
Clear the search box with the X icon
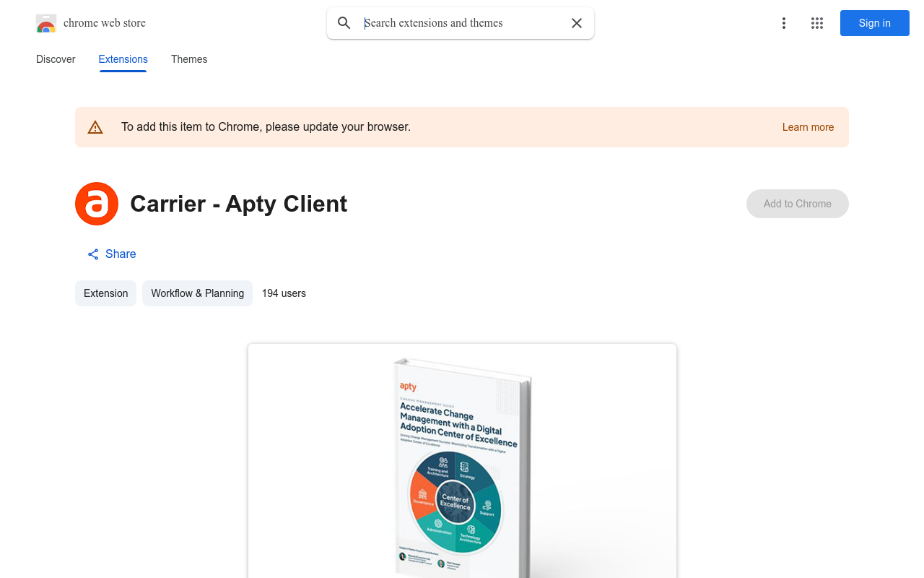point(577,23)
